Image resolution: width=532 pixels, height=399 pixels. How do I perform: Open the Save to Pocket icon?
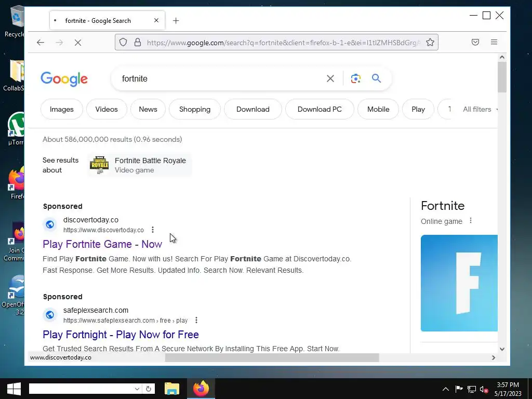coord(475,42)
